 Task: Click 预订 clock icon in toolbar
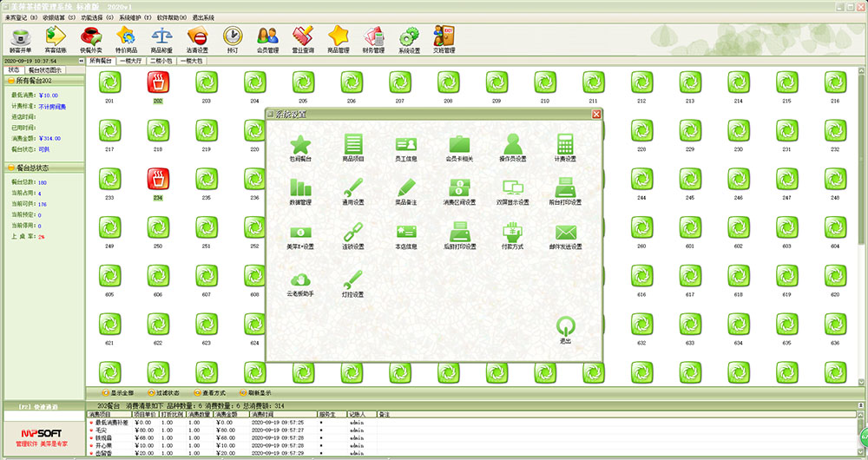(233, 36)
